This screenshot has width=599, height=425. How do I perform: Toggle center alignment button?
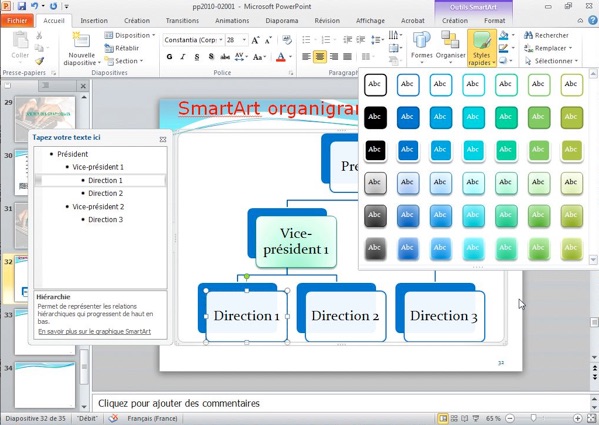click(320, 57)
